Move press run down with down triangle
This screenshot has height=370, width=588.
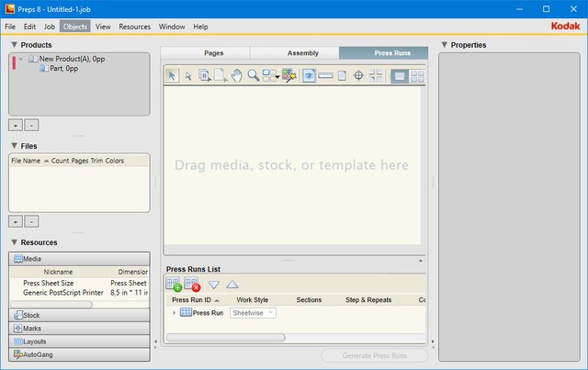click(x=214, y=285)
